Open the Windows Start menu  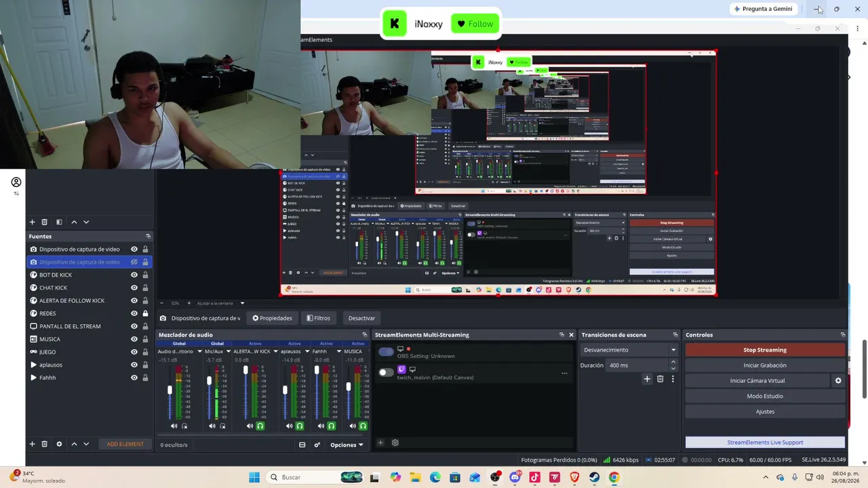point(254,477)
